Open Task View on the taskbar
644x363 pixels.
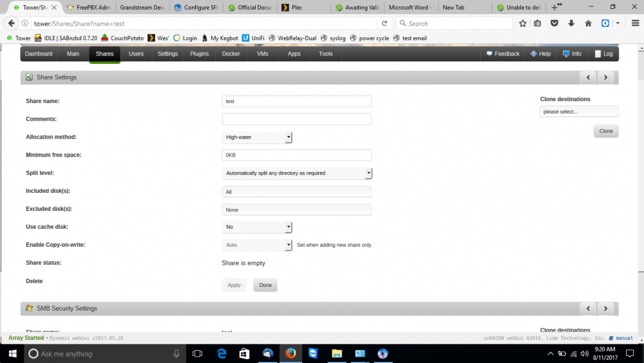[198, 353]
